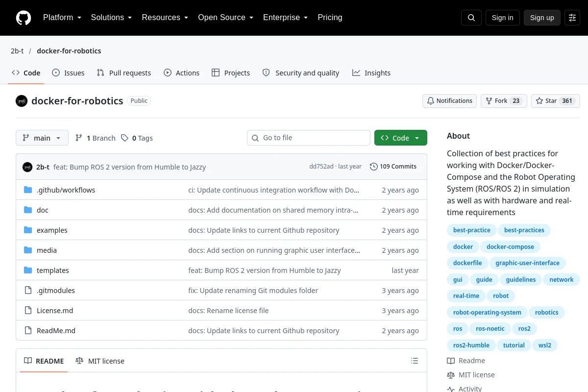This screenshot has height=392, width=588.
Task: Open the License.md file name
Action: tap(55, 311)
